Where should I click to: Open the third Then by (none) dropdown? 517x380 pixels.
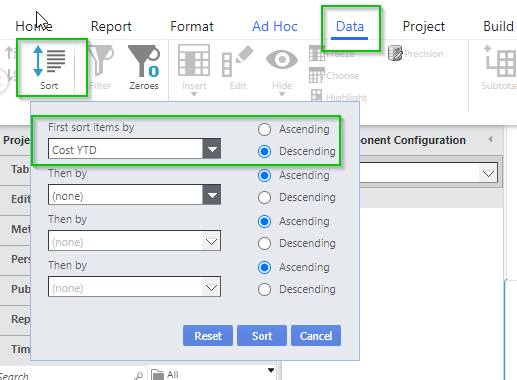pos(211,287)
